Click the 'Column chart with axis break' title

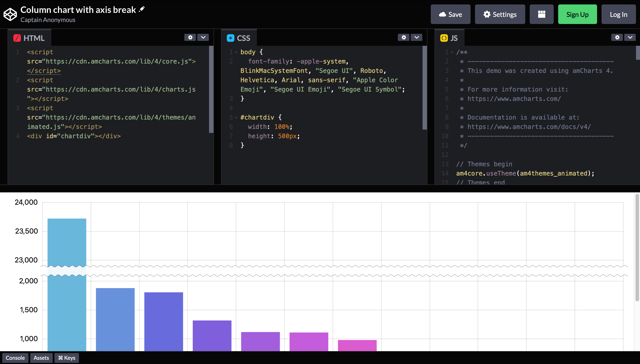pos(78,10)
